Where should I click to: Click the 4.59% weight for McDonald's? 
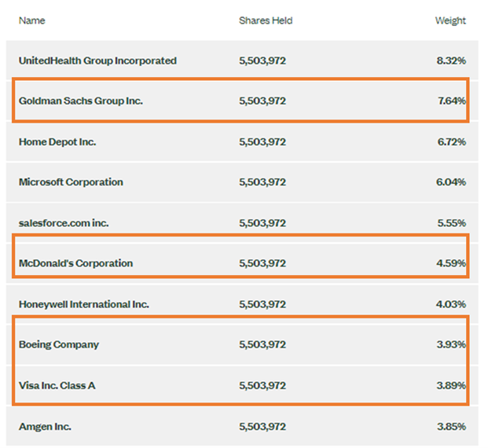[451, 263]
